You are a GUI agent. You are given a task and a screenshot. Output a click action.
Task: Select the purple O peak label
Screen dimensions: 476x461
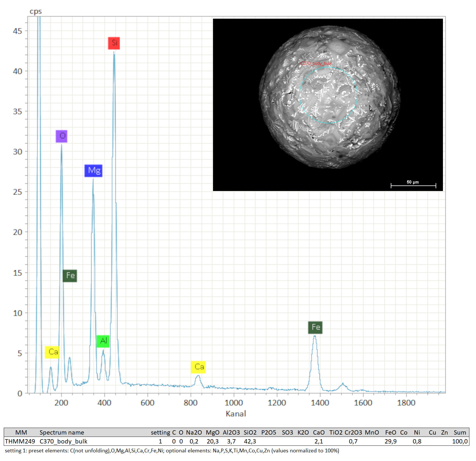click(x=62, y=136)
